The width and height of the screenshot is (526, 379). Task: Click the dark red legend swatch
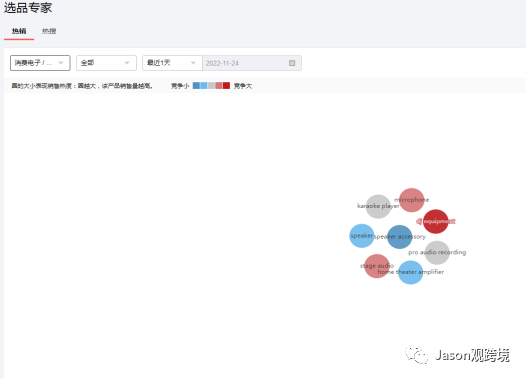(x=226, y=86)
